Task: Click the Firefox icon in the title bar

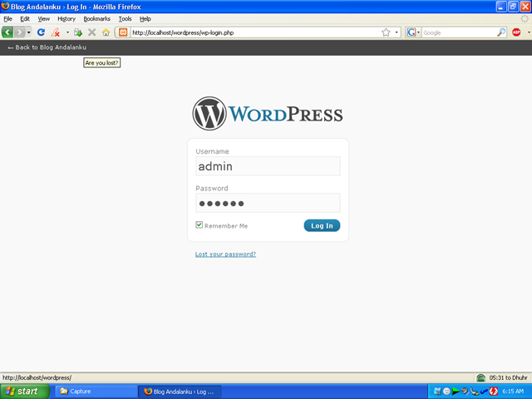Action: 5,6
